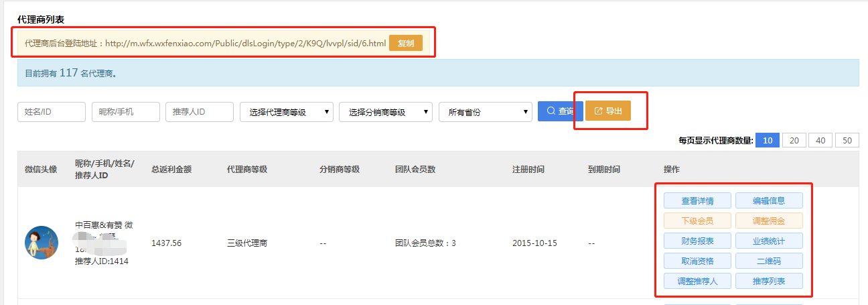
Task: Expand the 所有省份 province dropdown
Action: click(485, 112)
